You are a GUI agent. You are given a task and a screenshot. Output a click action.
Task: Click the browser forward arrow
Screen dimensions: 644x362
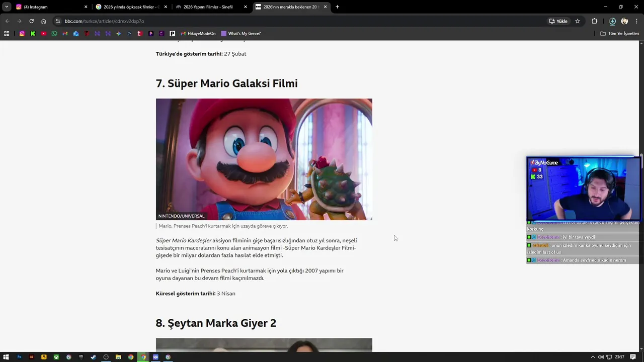[19, 21]
